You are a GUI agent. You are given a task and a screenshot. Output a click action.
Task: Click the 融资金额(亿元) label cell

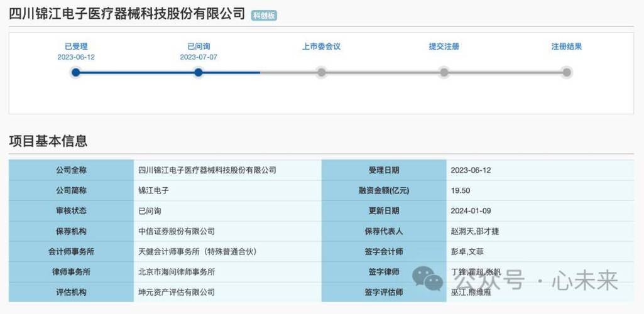[384, 190]
